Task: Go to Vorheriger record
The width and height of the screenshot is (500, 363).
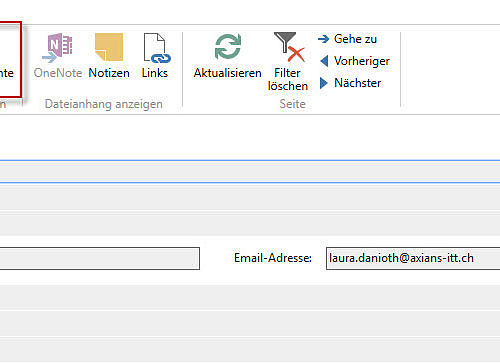Action: point(355,61)
